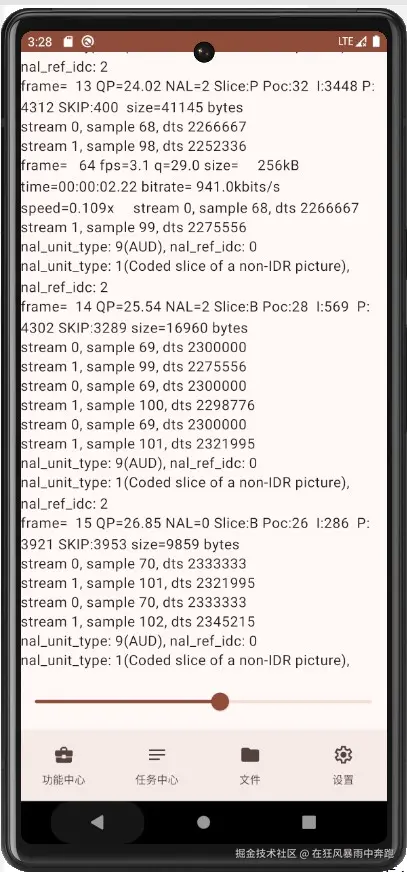The width and height of the screenshot is (407, 872).
Task: Select the 设置 tab label
Action: tap(343, 780)
